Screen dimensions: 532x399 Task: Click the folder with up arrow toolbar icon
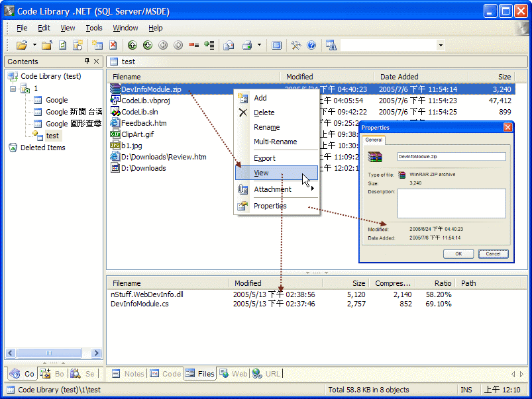click(47, 45)
